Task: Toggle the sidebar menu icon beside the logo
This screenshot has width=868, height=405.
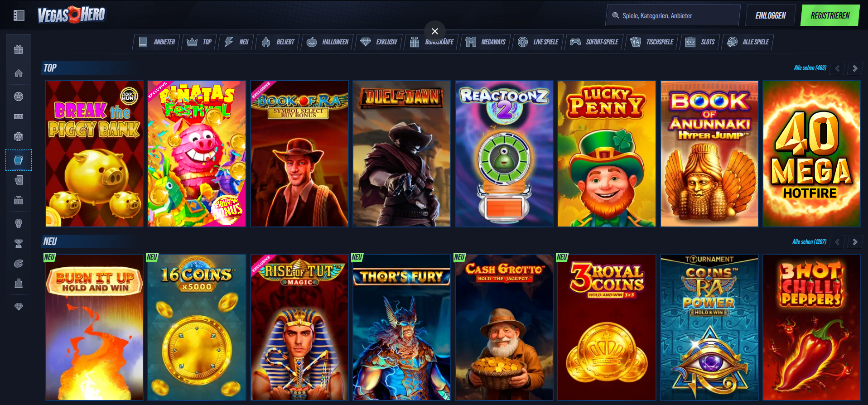Action: tap(19, 15)
